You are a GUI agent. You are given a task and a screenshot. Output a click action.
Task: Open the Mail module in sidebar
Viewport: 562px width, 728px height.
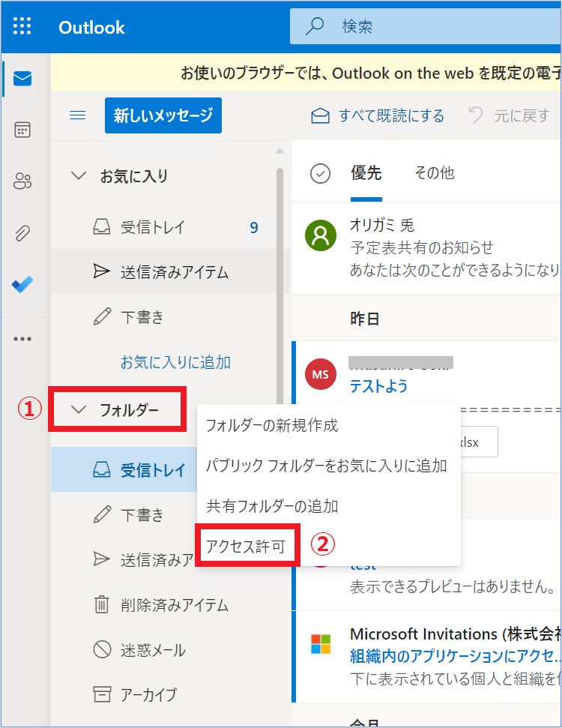tap(22, 79)
